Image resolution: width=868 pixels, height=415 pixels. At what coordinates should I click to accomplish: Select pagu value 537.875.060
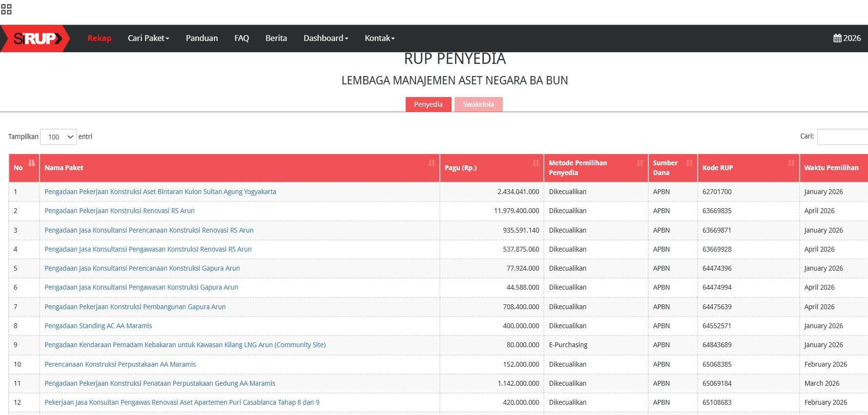click(x=521, y=249)
